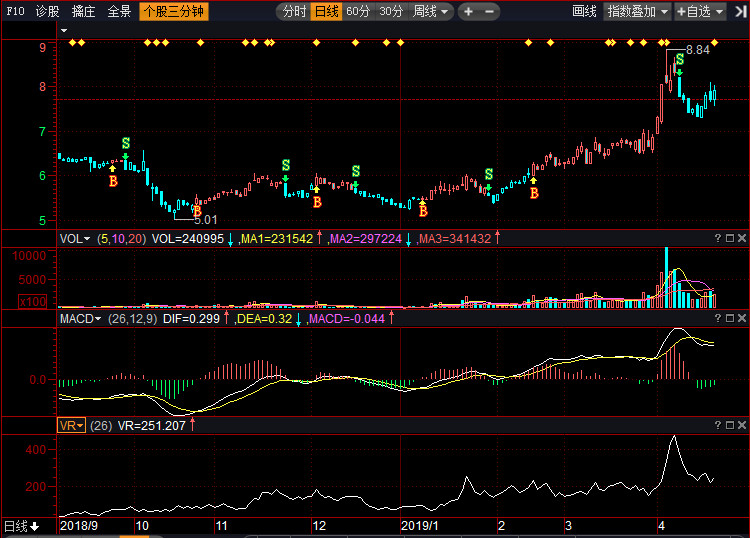
Task: Open the 日线 period selector at bottom left
Action: coord(22,526)
